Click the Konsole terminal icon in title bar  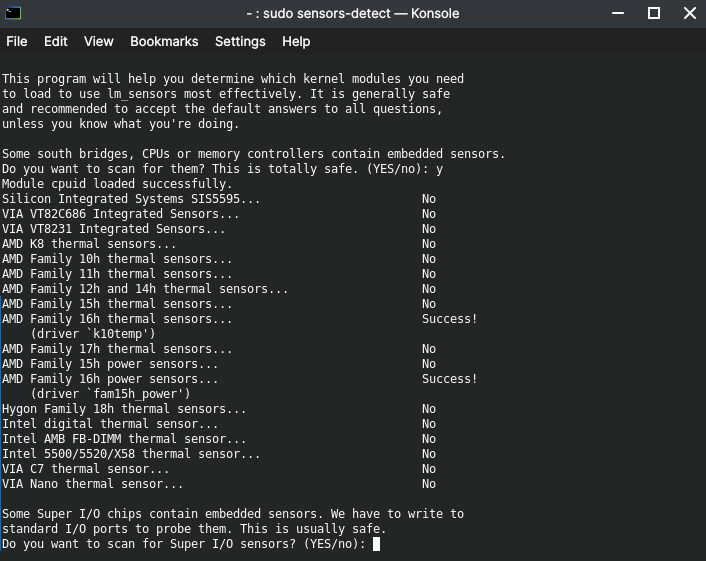(13, 13)
